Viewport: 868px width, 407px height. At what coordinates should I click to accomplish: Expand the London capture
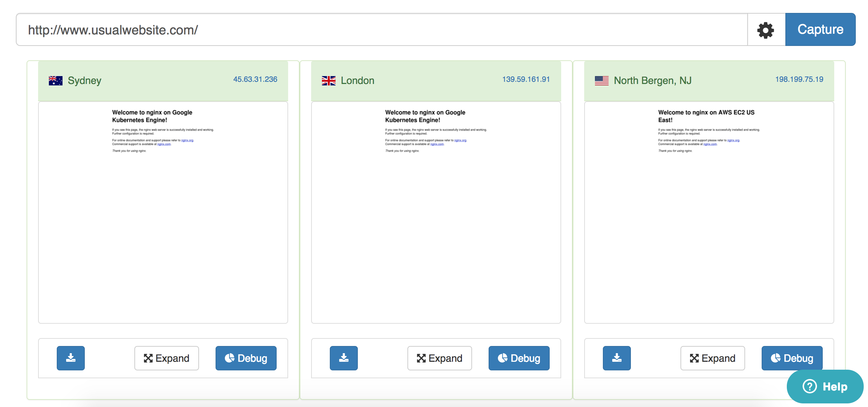(x=440, y=358)
